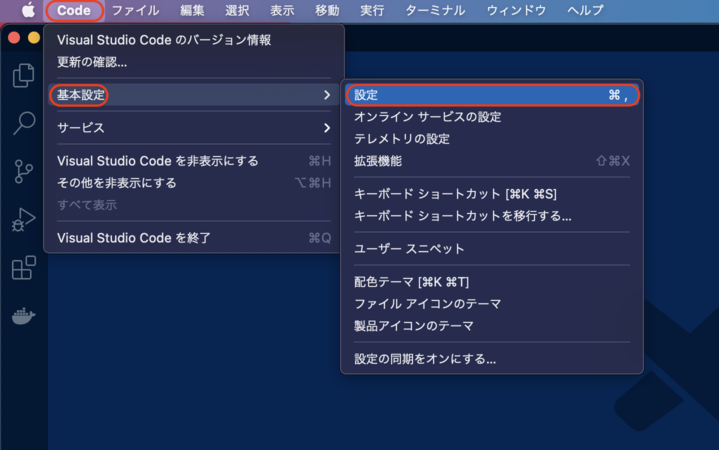The height and width of the screenshot is (450, 719).
Task: Choose Visual Studio Code を非表示にする
Action: (x=194, y=161)
